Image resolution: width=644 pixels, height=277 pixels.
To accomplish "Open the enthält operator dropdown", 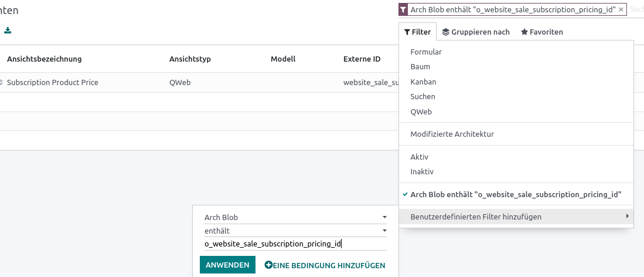I will [x=296, y=231].
